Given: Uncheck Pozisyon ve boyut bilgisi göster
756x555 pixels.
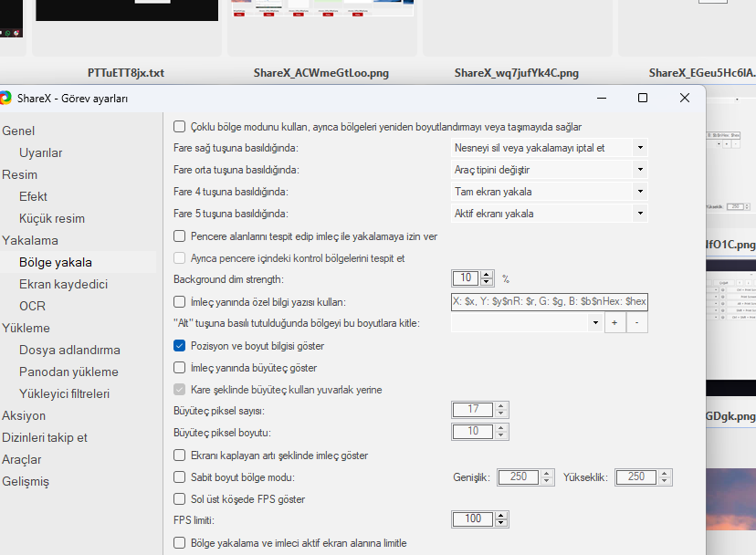Looking at the screenshot, I should coord(180,346).
